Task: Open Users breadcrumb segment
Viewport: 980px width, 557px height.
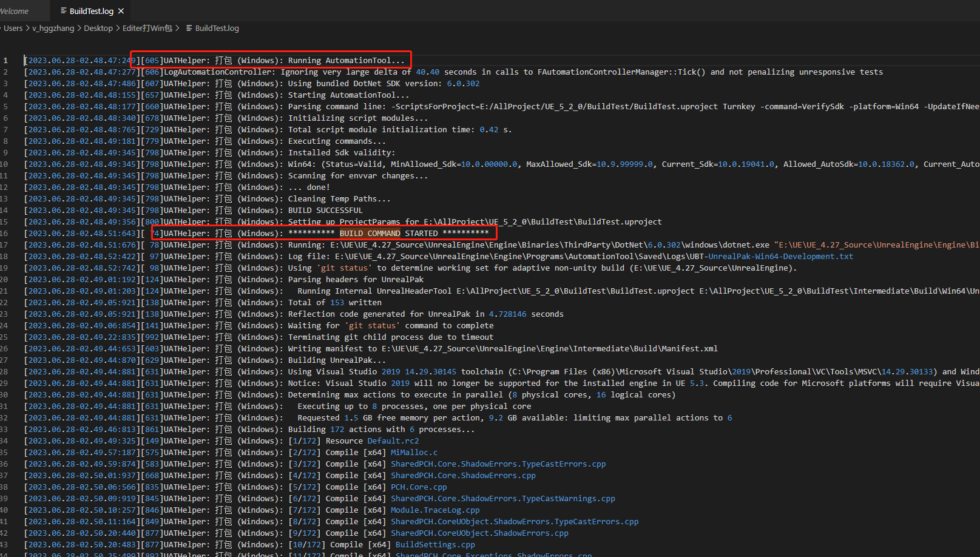Action: coord(13,29)
